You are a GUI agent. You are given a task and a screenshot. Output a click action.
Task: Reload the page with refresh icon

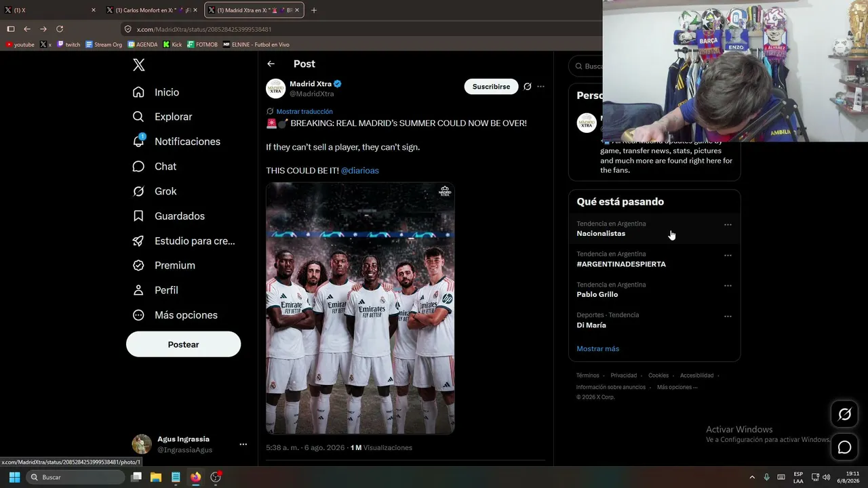(x=60, y=29)
